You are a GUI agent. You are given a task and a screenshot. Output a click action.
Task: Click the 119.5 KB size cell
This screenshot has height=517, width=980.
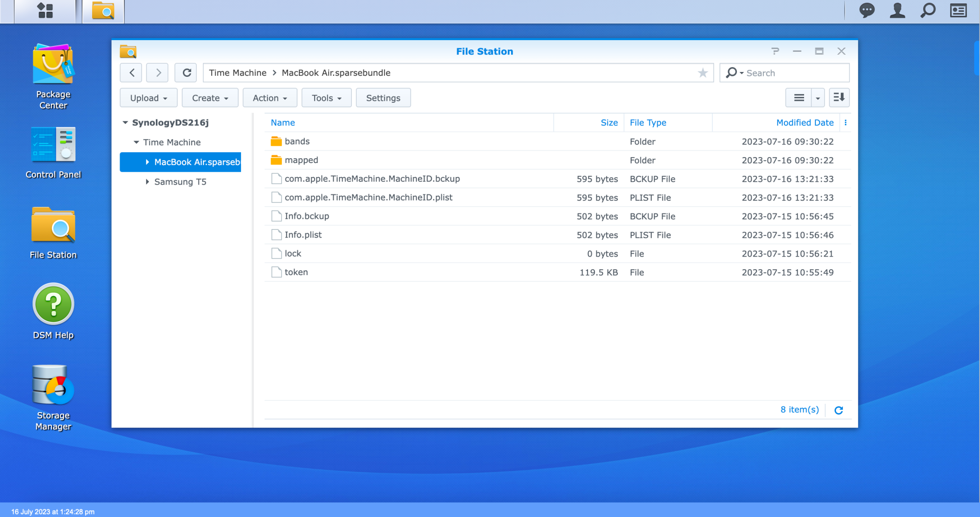coord(598,272)
